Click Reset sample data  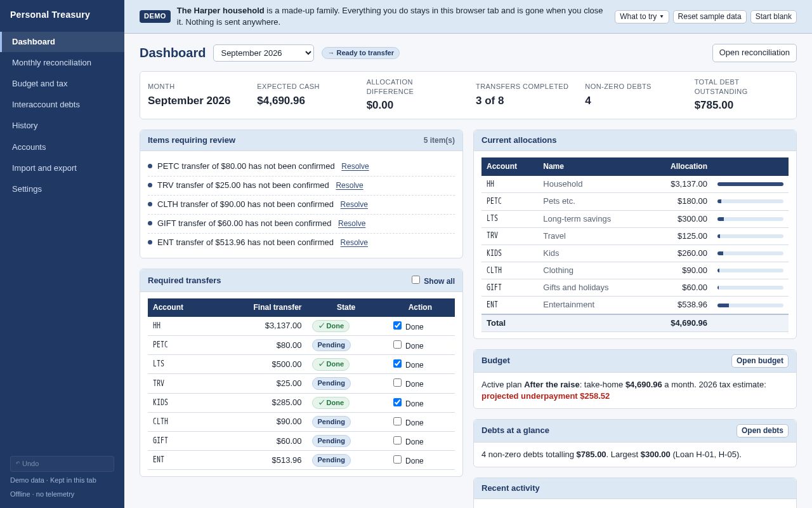pyautogui.click(x=709, y=17)
